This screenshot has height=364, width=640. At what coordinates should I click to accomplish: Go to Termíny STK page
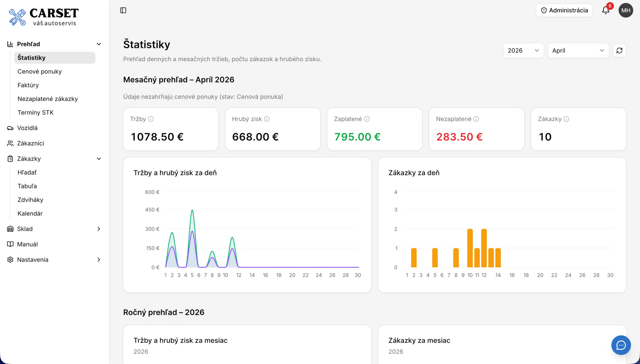(36, 113)
